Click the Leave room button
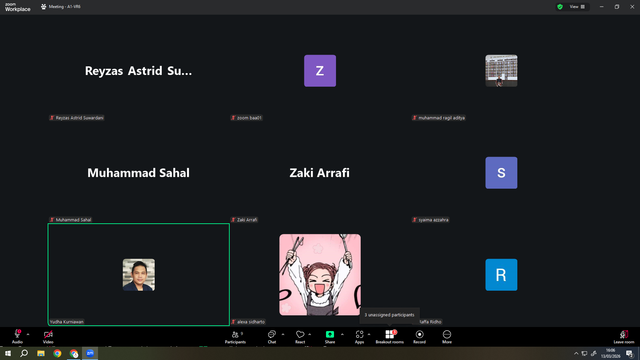The width and height of the screenshot is (640, 360). (x=624, y=337)
